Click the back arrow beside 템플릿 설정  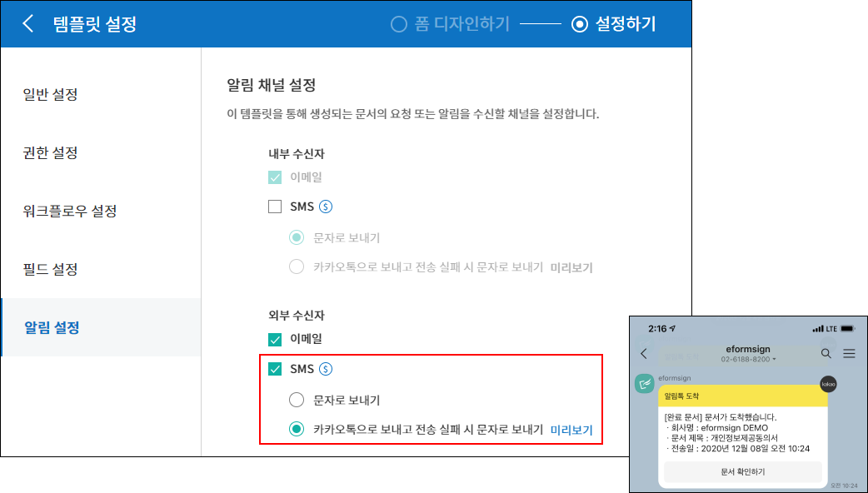(28, 24)
